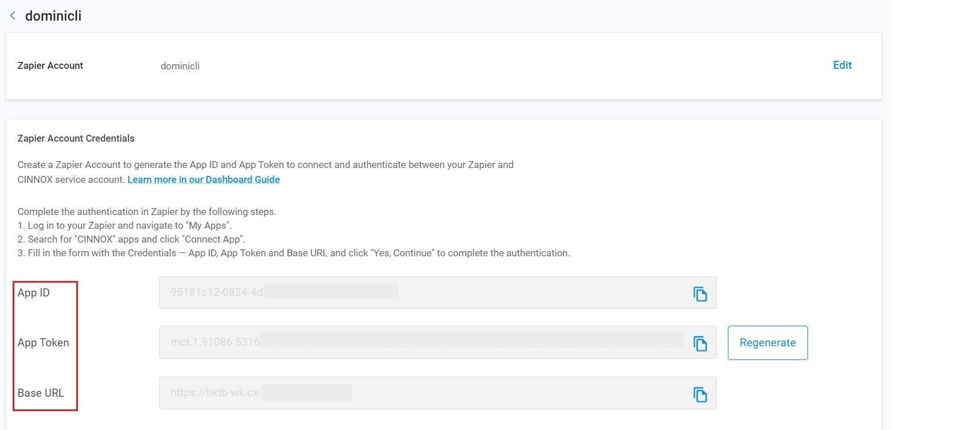Click the Zapier Account label

[50, 65]
